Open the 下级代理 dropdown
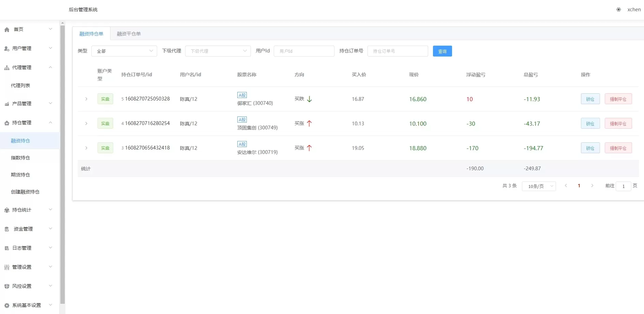The image size is (644, 314). (x=218, y=51)
